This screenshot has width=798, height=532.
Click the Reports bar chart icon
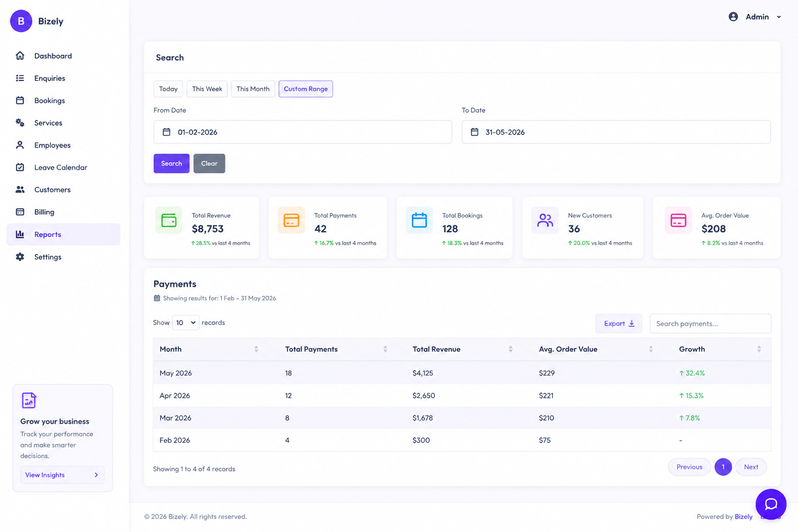pos(20,234)
